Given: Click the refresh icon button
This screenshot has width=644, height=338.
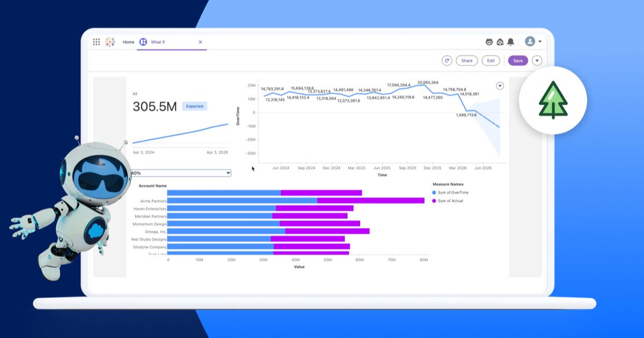Looking at the screenshot, I should pos(447,61).
